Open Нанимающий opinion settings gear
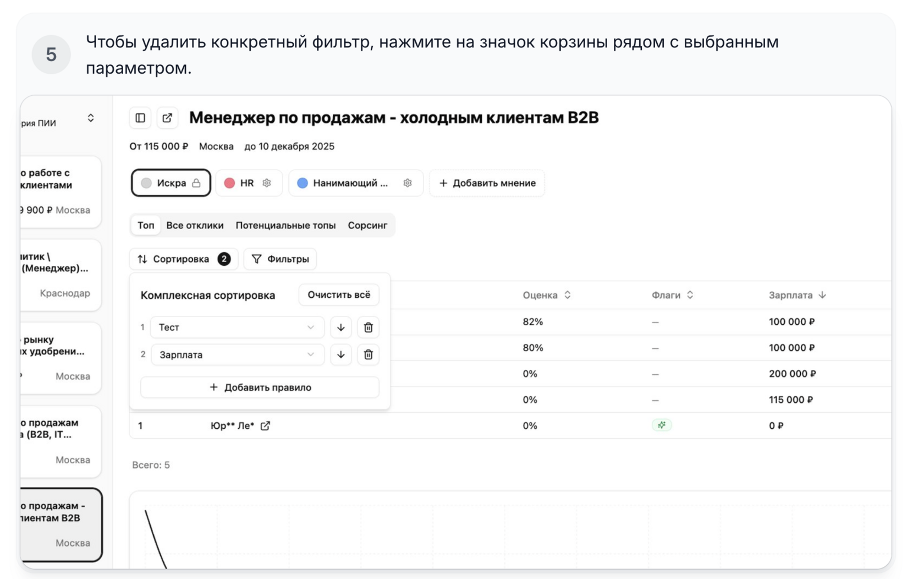The height and width of the screenshot is (579, 924). point(408,183)
